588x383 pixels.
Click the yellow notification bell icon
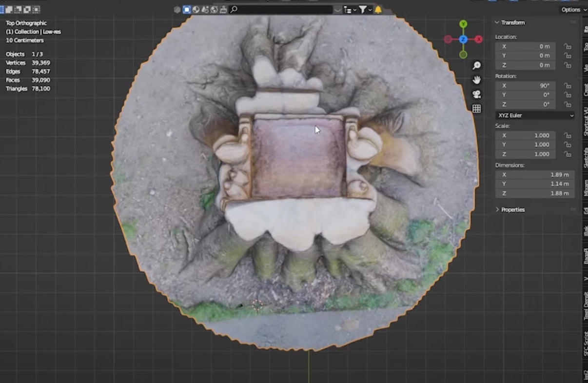[378, 9]
